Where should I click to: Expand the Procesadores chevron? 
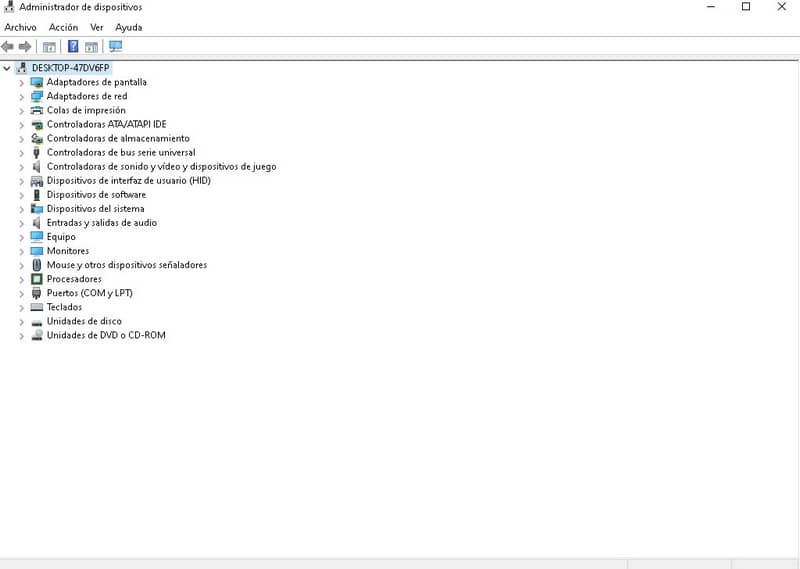point(21,280)
